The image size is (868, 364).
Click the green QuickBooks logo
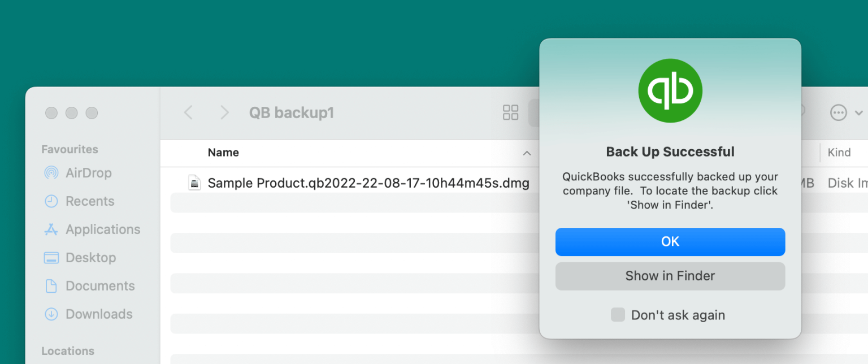click(x=670, y=90)
